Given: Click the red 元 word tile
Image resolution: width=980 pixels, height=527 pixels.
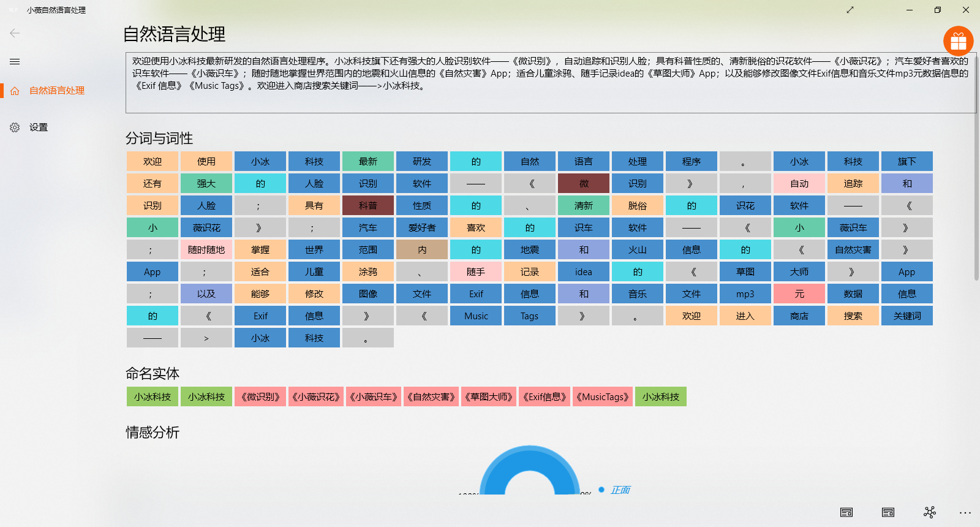Looking at the screenshot, I should 799,294.
